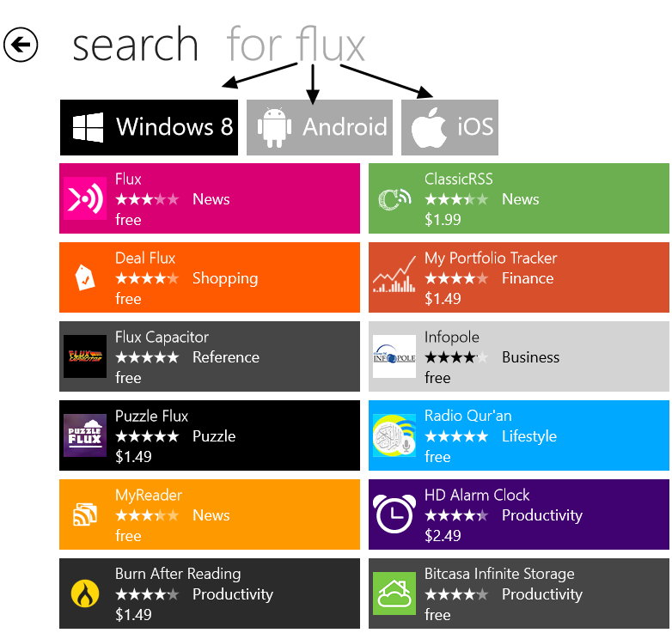Click the Puzzle Flux $1.49 price

click(133, 457)
